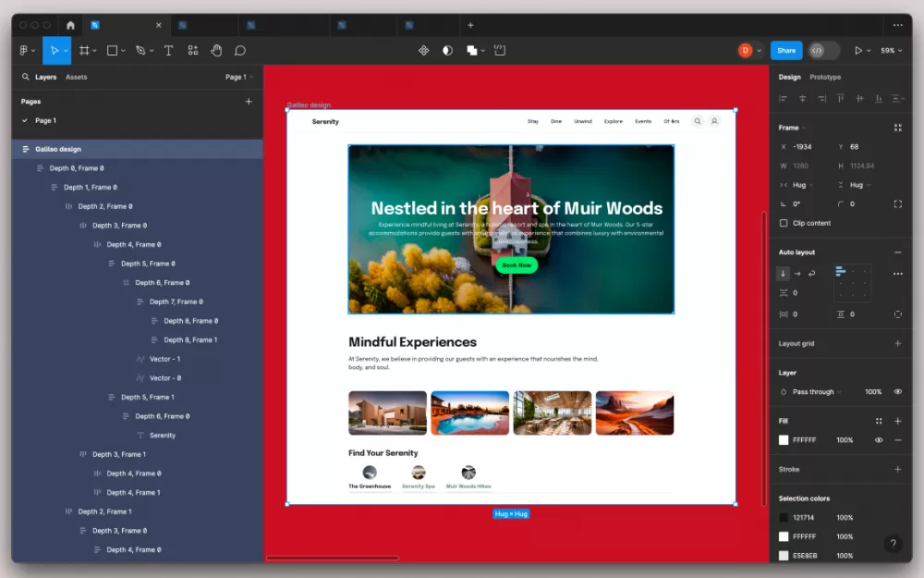Select the Serenity text layer
The width and height of the screenshot is (924, 578).
pos(163,436)
